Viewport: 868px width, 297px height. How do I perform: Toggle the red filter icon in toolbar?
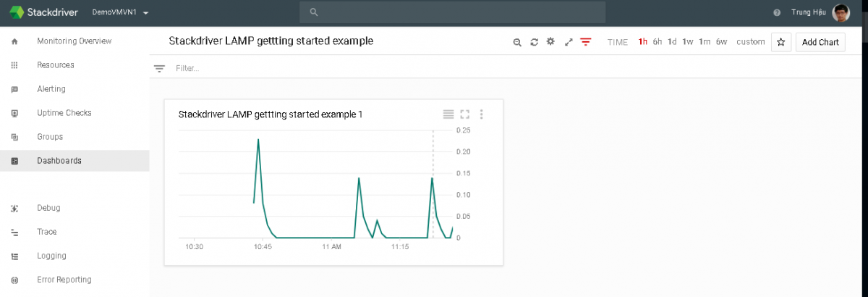585,42
